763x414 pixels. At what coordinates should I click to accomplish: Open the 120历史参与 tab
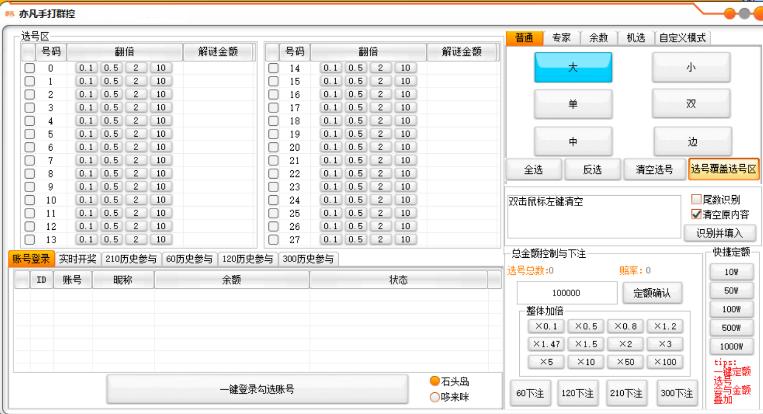click(x=248, y=259)
